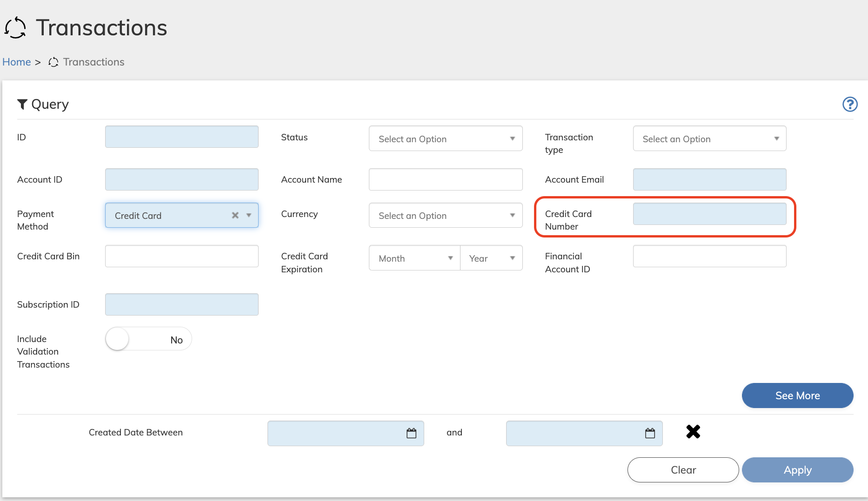Viewport: 868px width, 501px height.
Task: Click the filter funnel icon beside Query
Action: [x=22, y=104]
